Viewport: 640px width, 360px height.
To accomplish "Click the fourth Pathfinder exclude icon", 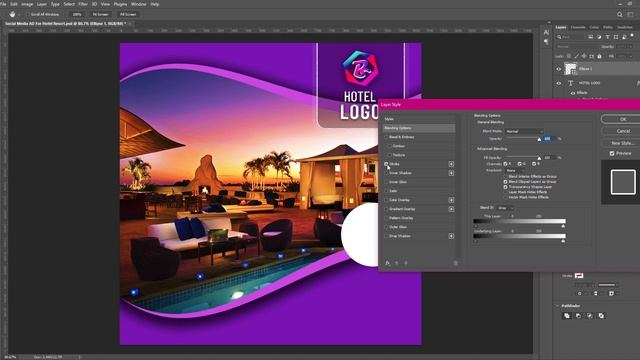I will 601,316.
